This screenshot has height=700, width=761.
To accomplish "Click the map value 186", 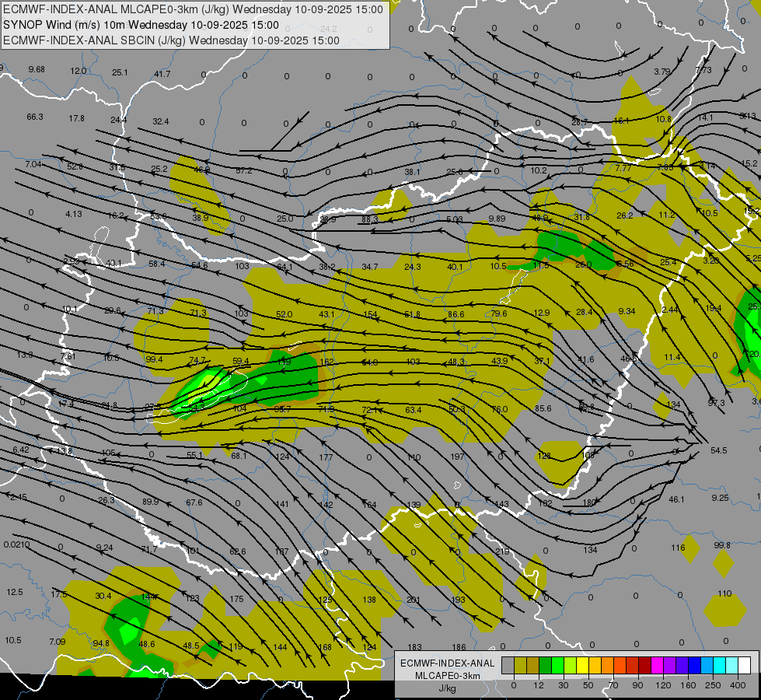I will click(459, 646).
